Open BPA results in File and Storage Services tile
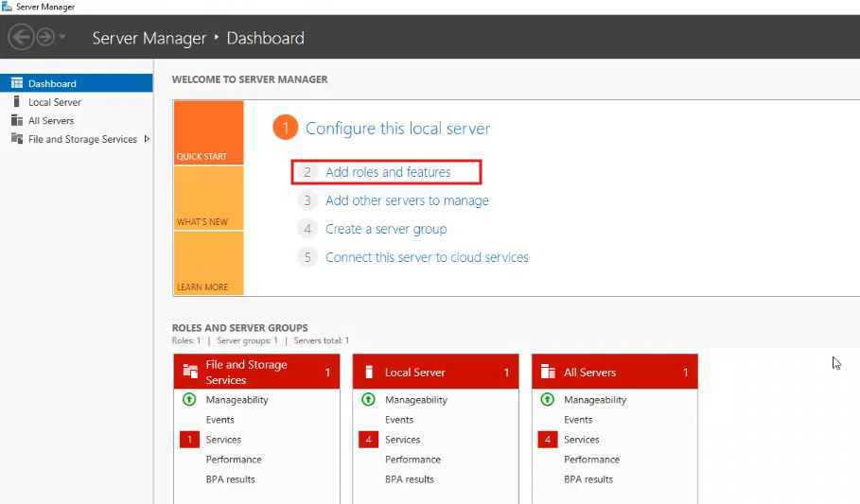The image size is (860, 504). tap(230, 479)
